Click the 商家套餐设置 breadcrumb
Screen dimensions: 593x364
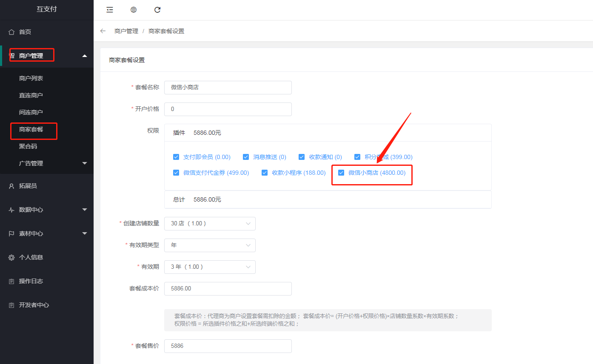(x=166, y=31)
